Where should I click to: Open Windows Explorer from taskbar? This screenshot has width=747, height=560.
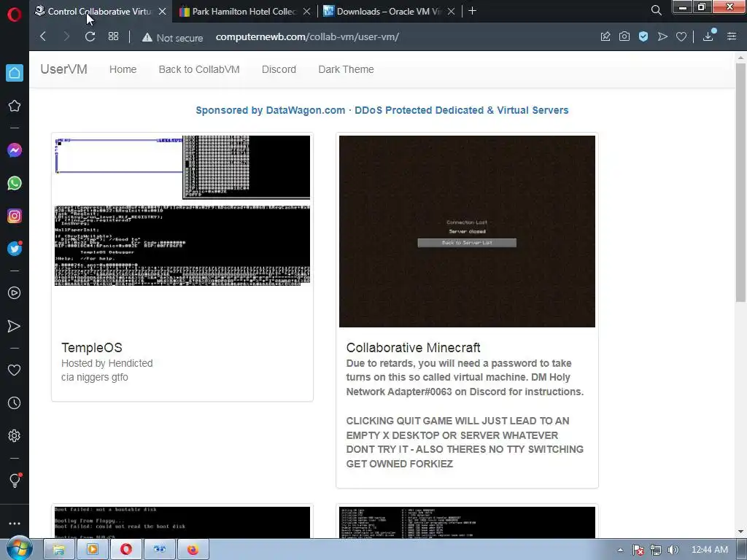pos(58,550)
